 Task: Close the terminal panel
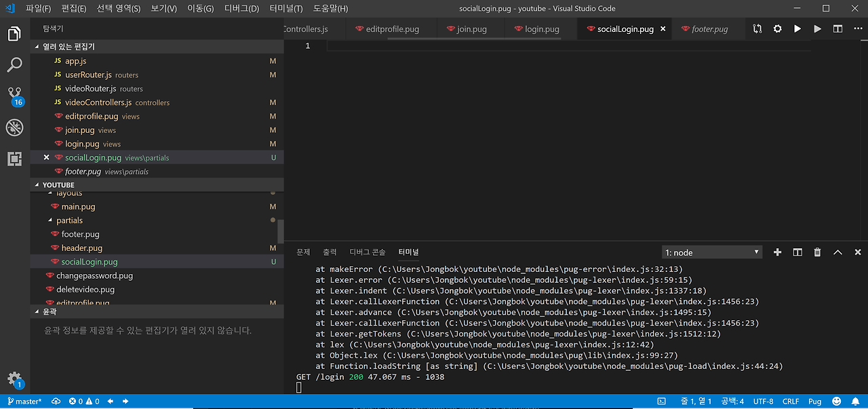[858, 252]
